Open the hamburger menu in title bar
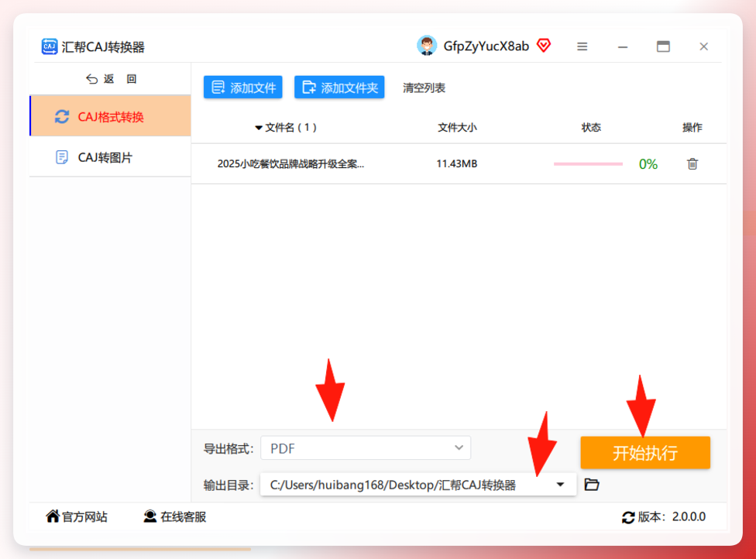Viewport: 756px width, 559px height. [x=582, y=46]
